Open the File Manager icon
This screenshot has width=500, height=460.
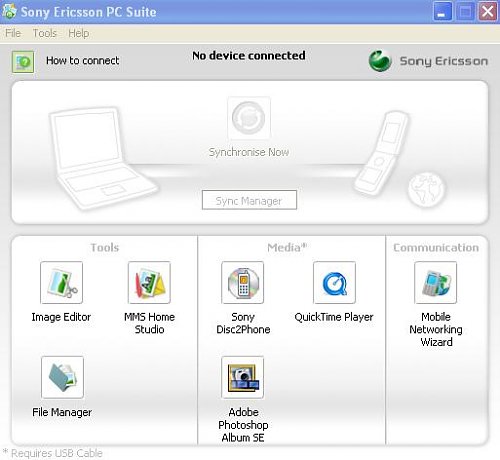click(62, 377)
